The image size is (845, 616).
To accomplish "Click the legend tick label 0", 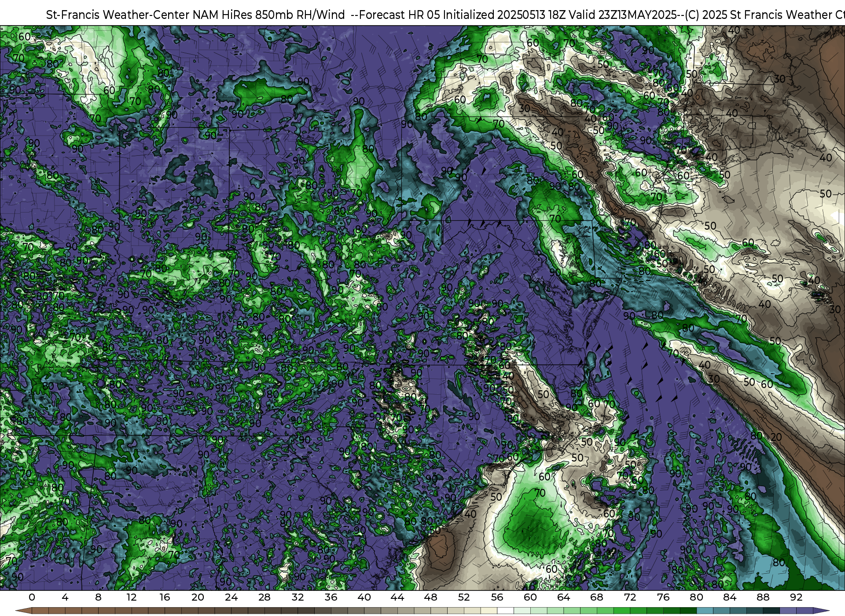I will 32,598.
